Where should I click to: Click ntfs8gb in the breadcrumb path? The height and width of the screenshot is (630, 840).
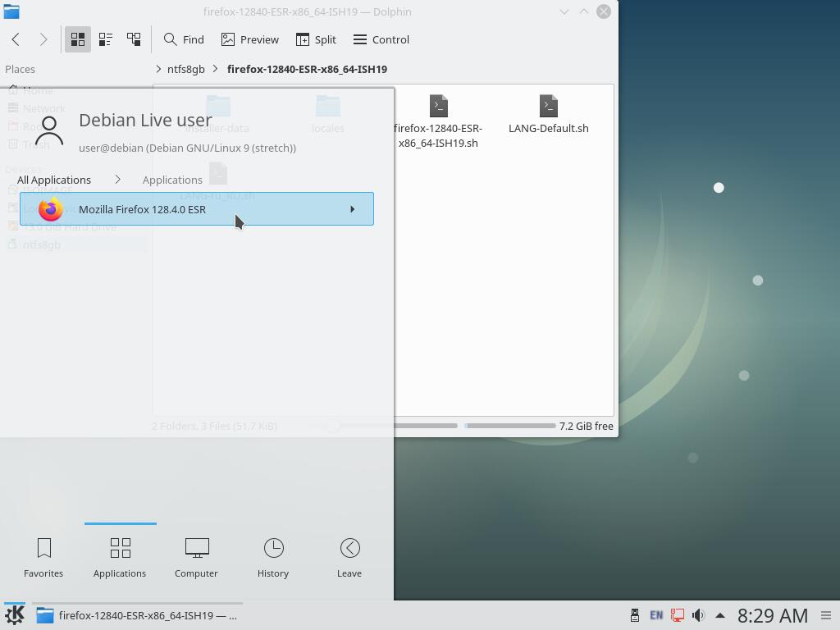[186, 69]
